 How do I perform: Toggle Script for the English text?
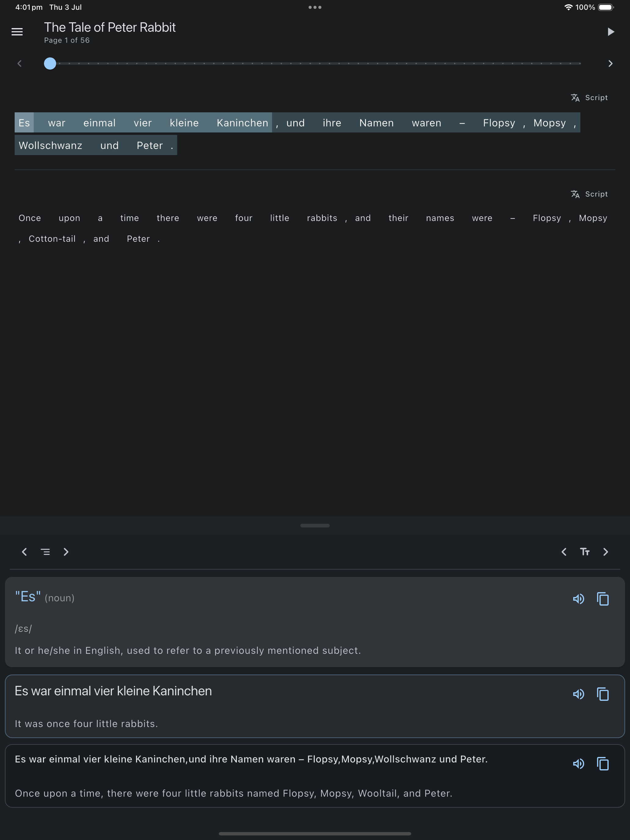click(x=589, y=194)
